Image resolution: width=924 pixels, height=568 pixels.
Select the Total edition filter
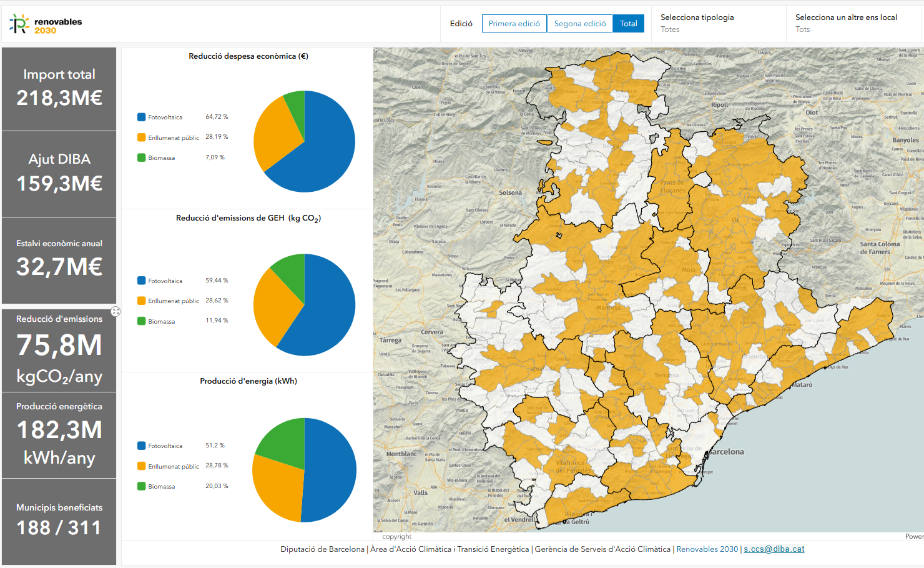628,24
